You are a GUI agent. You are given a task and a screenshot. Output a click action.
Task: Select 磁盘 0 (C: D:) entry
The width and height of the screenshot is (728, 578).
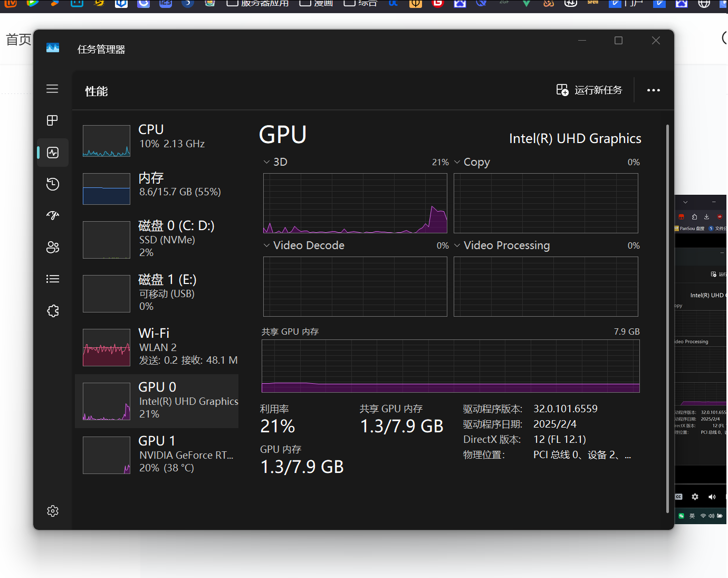pos(157,239)
